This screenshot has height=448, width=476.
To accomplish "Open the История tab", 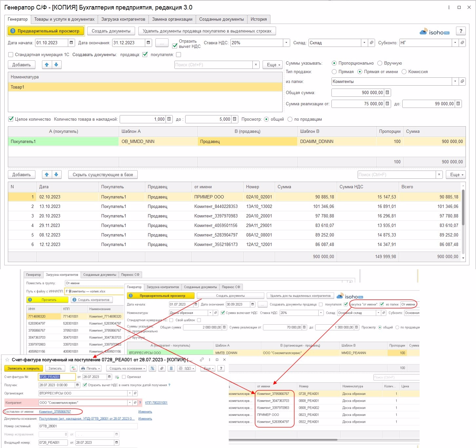I will tap(259, 19).
